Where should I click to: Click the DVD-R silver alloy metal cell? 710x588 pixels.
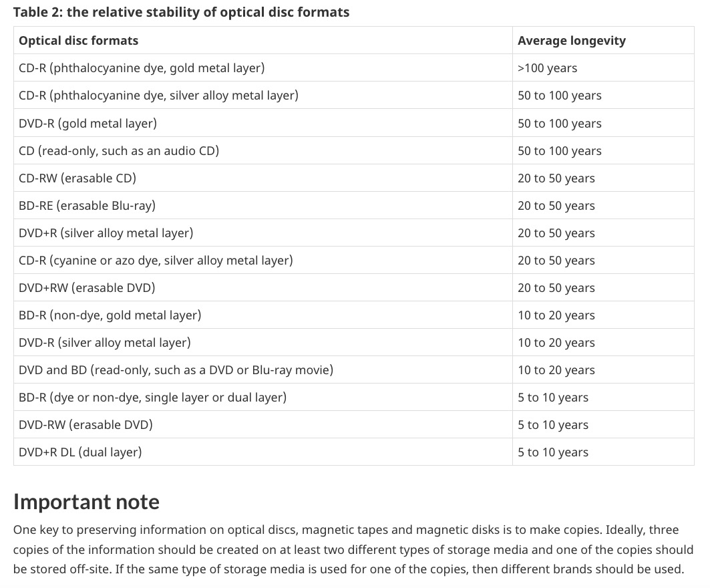(263, 343)
